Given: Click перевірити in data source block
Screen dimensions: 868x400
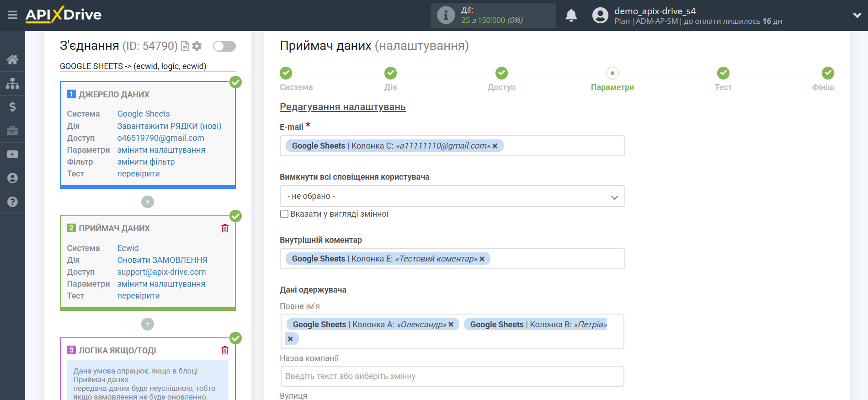Looking at the screenshot, I should (138, 174).
